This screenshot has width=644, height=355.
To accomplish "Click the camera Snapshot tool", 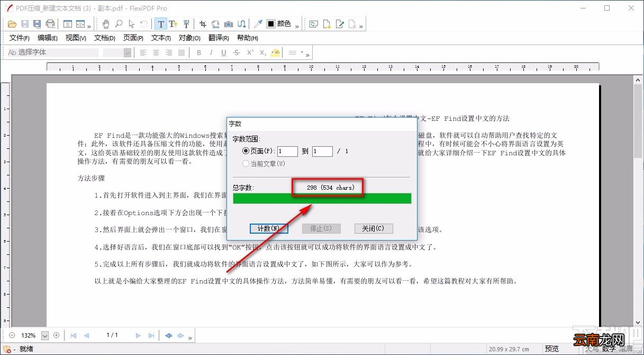I will (x=229, y=24).
